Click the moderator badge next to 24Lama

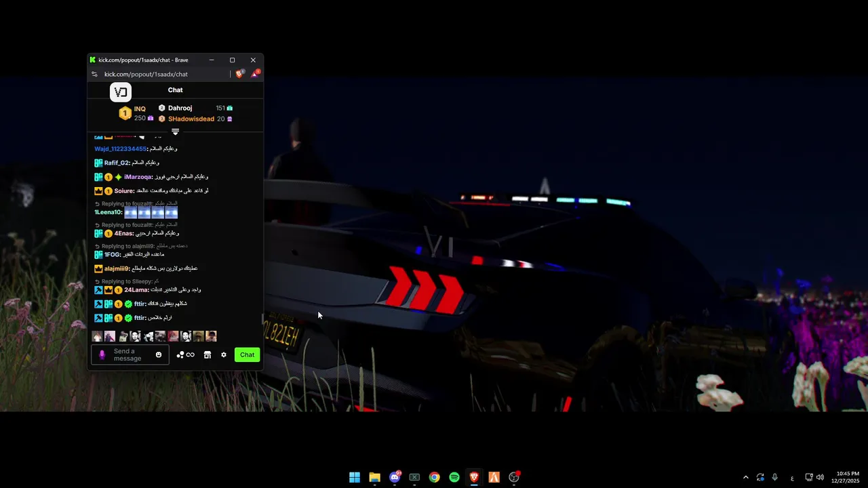(x=98, y=290)
